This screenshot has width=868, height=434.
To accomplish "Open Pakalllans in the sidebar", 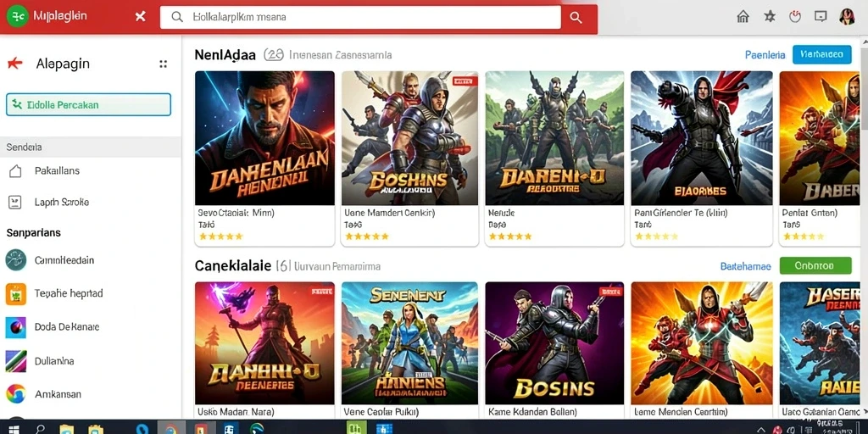I will 57,171.
